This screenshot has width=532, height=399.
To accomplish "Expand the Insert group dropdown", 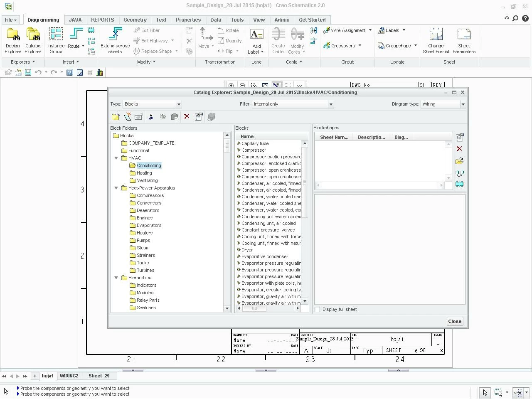I will pyautogui.click(x=71, y=62).
